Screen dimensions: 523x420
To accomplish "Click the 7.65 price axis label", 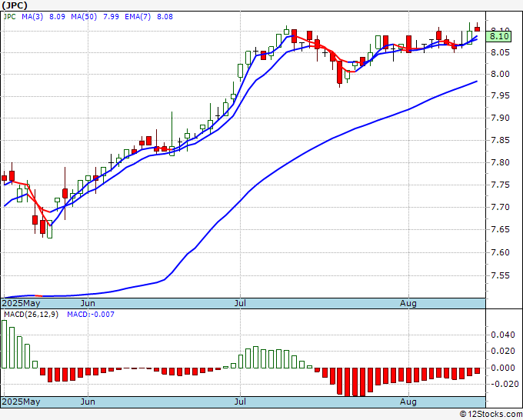I will (500, 229).
